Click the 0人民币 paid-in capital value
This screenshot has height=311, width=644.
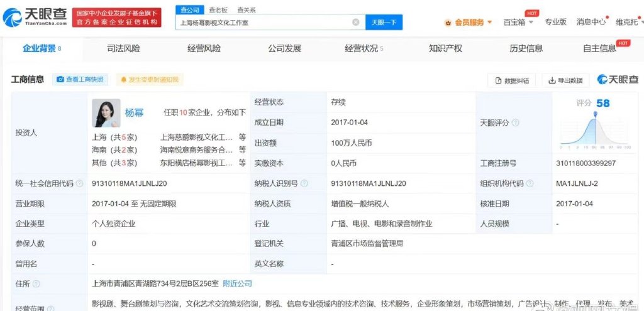coord(344,163)
